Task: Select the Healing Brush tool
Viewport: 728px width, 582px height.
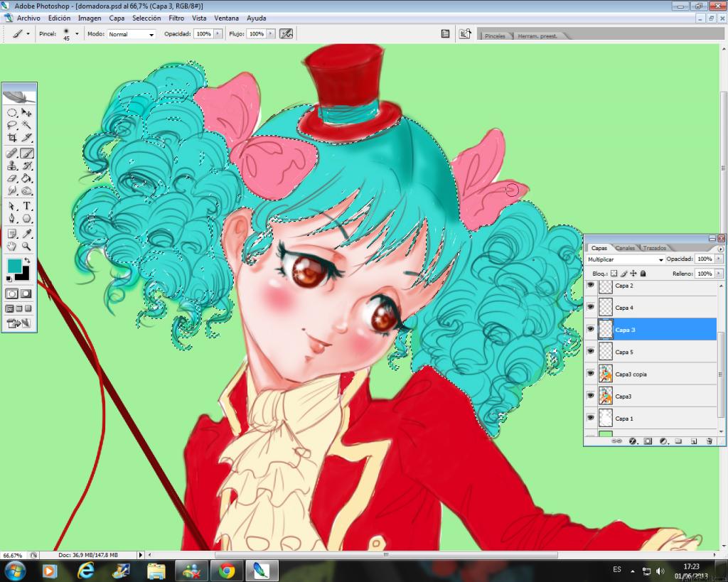Action: [12, 153]
